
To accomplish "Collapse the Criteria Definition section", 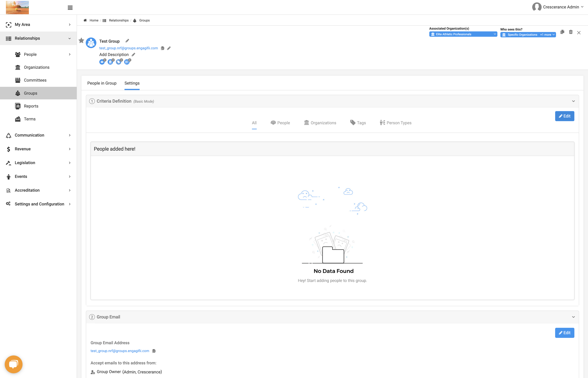I will pos(573,101).
